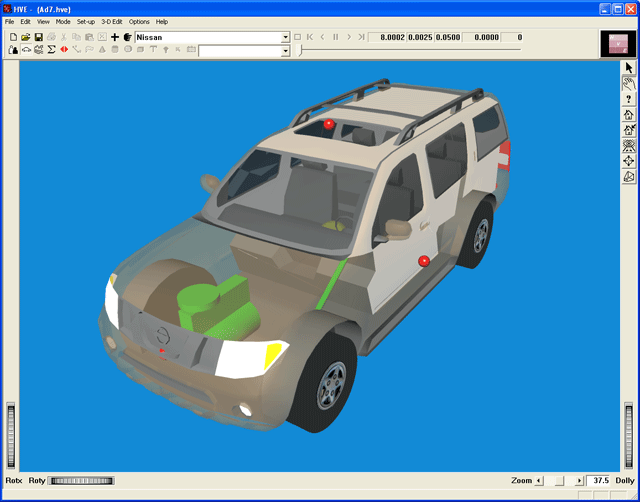This screenshot has width=640, height=502.
Task: Click the greyed up-arrow icon
Action: [166, 50]
